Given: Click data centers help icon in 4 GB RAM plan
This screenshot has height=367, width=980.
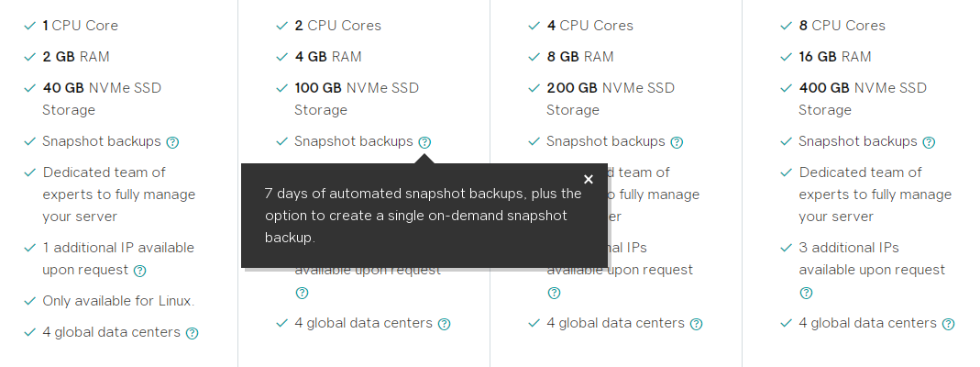Looking at the screenshot, I should (444, 324).
